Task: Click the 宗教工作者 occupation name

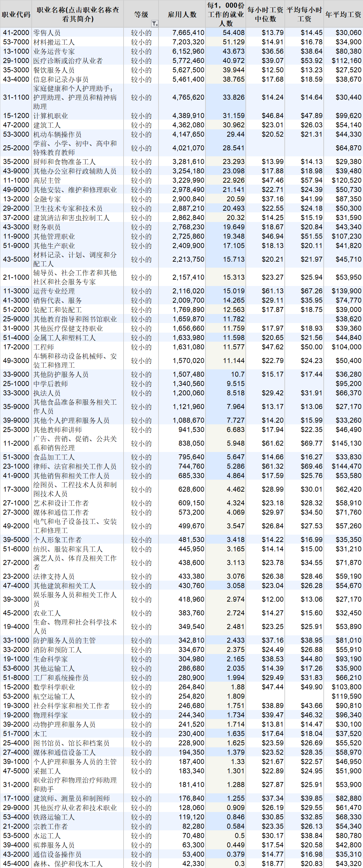Action: 51,826
